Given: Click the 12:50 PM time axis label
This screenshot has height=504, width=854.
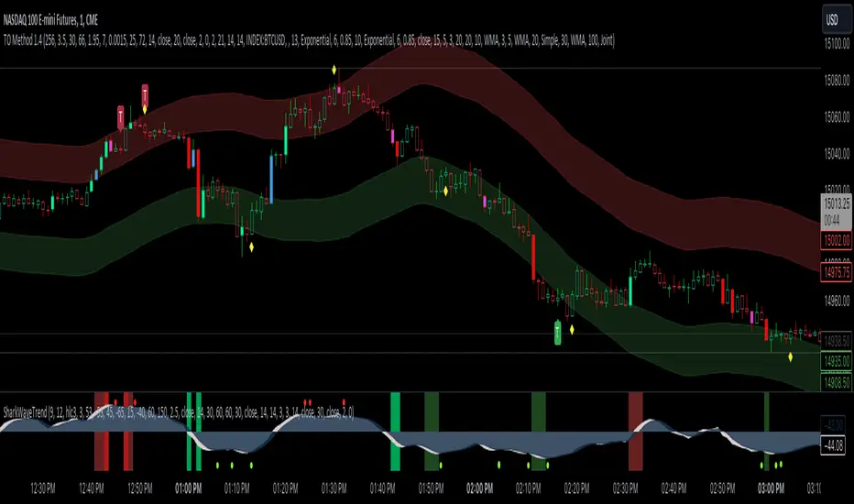Looking at the screenshot, I should click(140, 488).
